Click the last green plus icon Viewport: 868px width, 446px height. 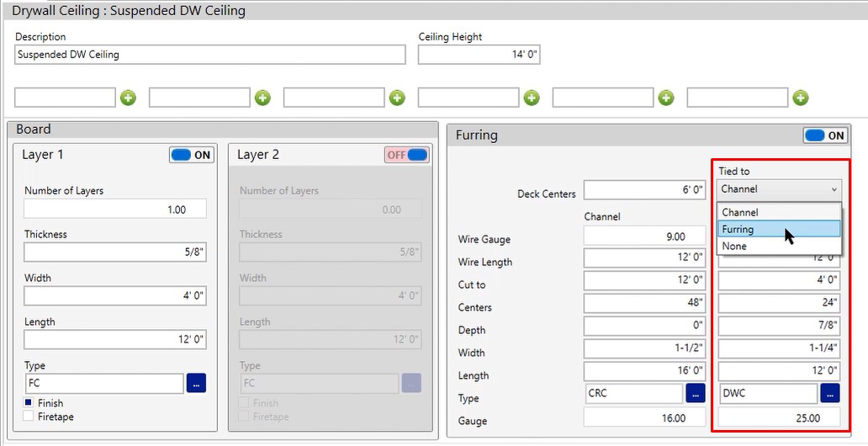click(x=801, y=98)
